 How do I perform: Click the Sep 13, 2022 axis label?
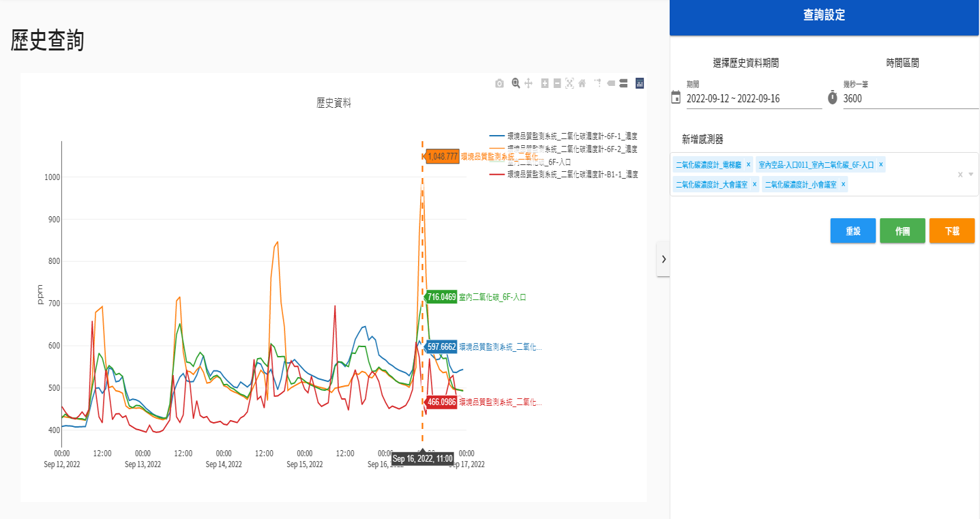coord(143,464)
